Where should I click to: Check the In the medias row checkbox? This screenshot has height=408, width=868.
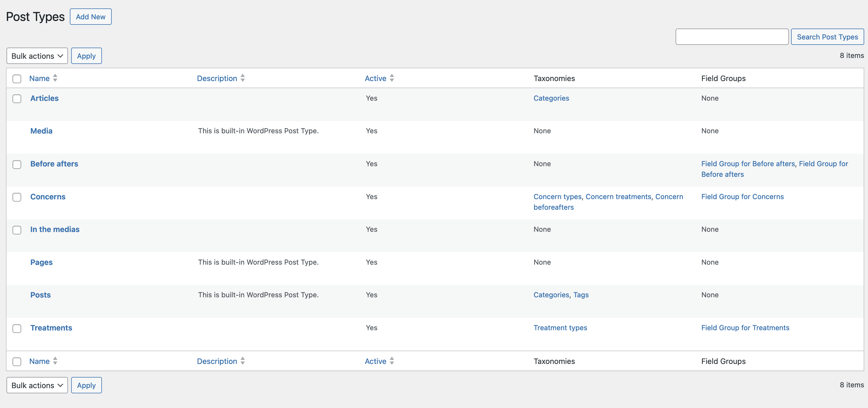(x=17, y=230)
